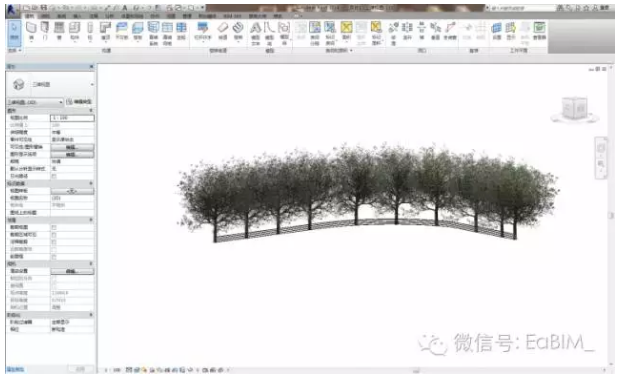Select the Vertical (垂直) opening tool

[435, 32]
